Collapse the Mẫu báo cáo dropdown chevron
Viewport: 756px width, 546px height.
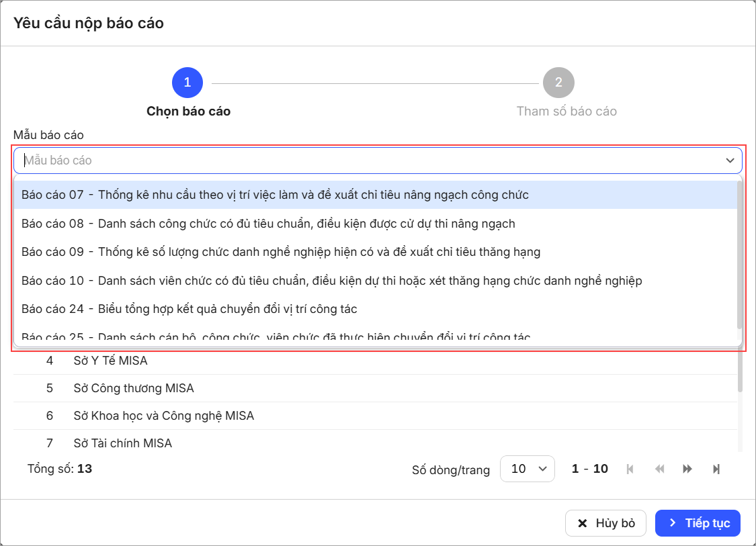(729, 161)
